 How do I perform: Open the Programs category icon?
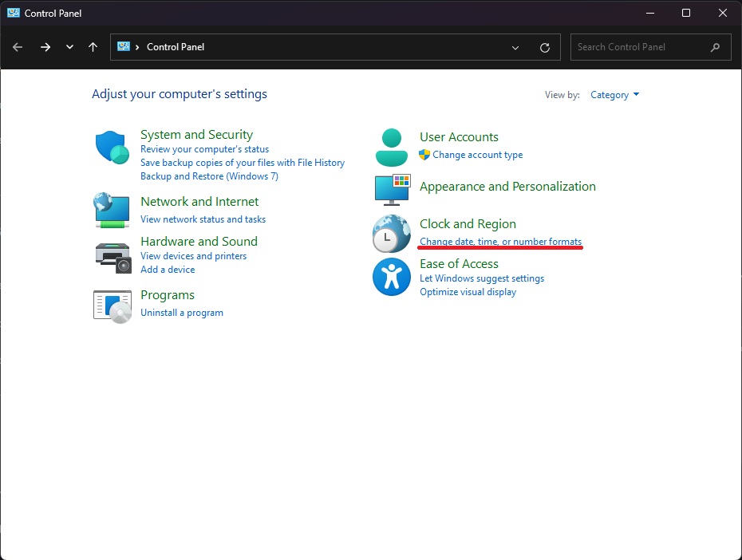click(x=112, y=305)
